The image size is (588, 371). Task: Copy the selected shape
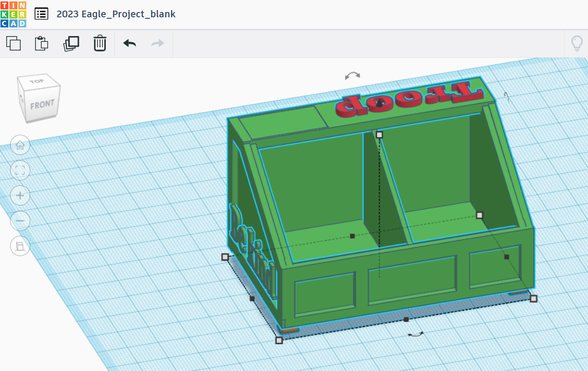(x=13, y=43)
